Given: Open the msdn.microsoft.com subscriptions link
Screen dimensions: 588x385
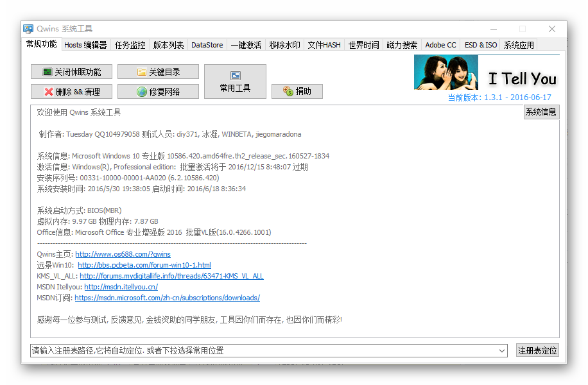Looking at the screenshot, I should [x=168, y=298].
